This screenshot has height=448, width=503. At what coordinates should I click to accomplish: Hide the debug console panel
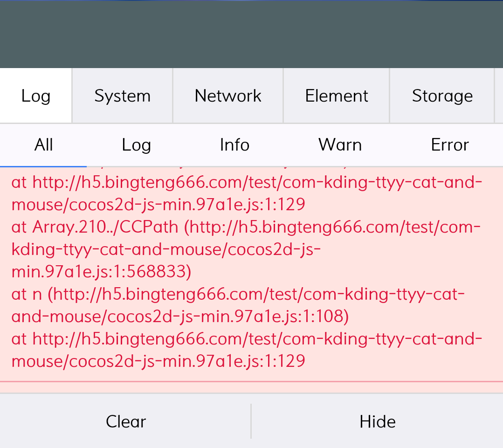pos(377,421)
